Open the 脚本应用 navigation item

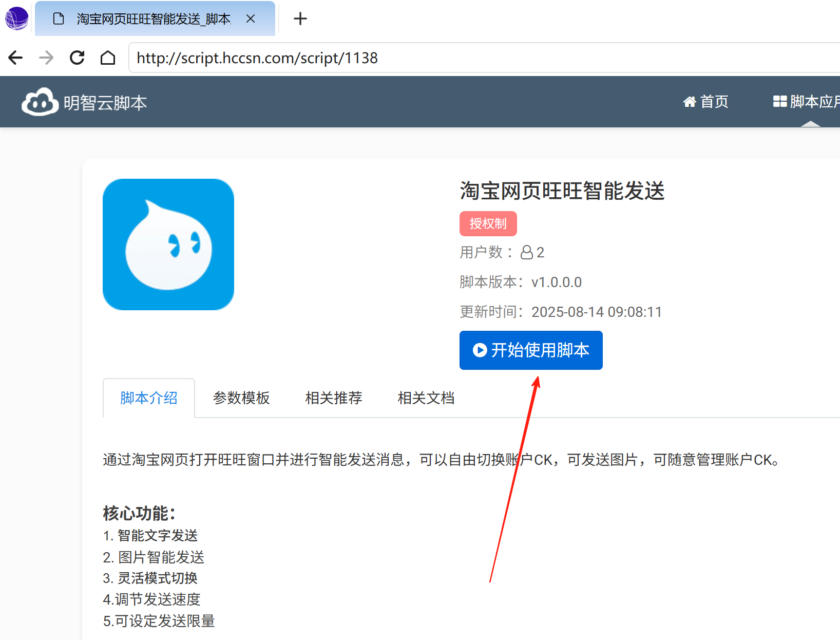click(806, 102)
